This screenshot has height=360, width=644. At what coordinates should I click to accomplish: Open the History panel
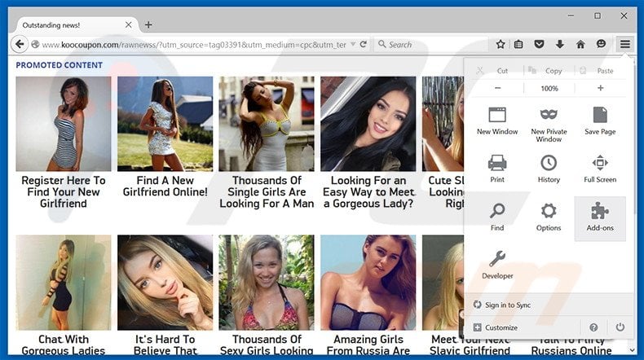pyautogui.click(x=549, y=170)
